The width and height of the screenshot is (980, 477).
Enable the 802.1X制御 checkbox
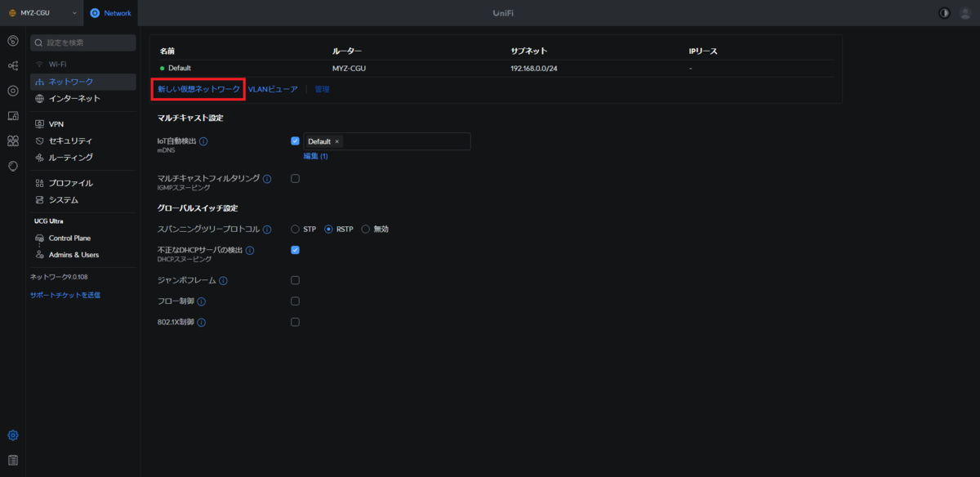click(295, 322)
